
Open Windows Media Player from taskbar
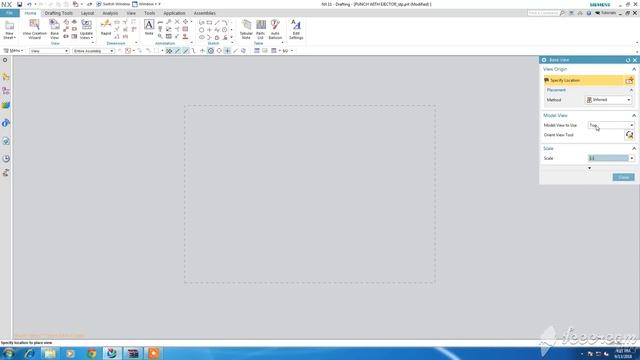click(x=70, y=353)
